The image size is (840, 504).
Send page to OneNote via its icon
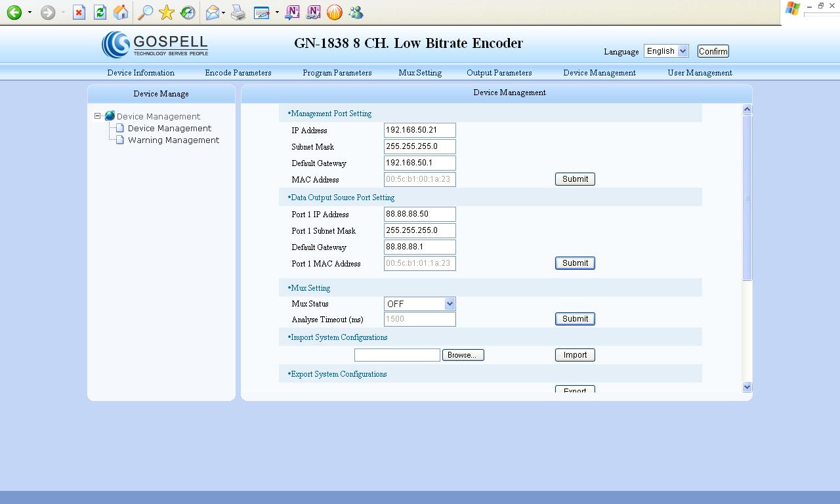(x=292, y=12)
